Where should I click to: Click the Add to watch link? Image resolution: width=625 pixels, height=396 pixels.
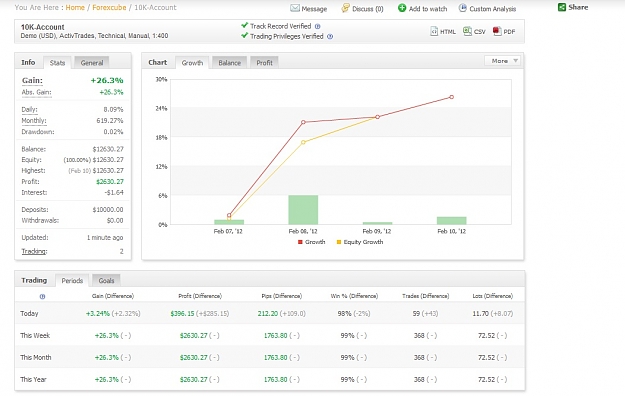pyautogui.click(x=428, y=9)
